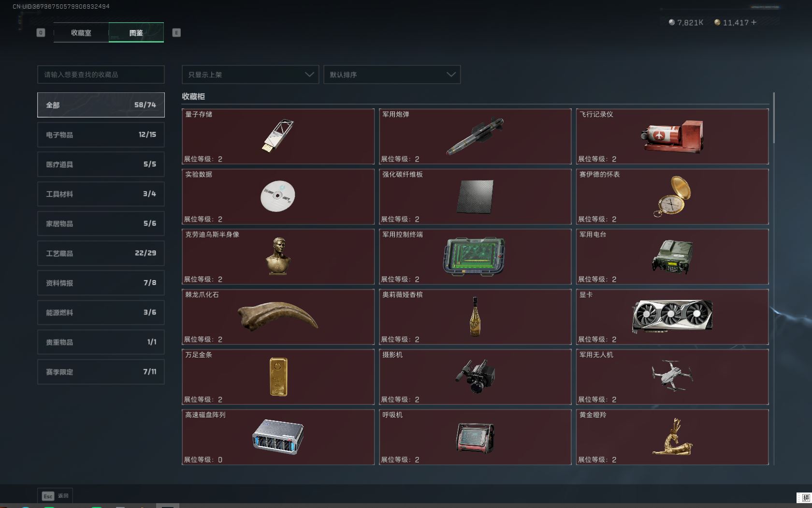
Task: Click the collectible search input field
Action: [x=101, y=75]
